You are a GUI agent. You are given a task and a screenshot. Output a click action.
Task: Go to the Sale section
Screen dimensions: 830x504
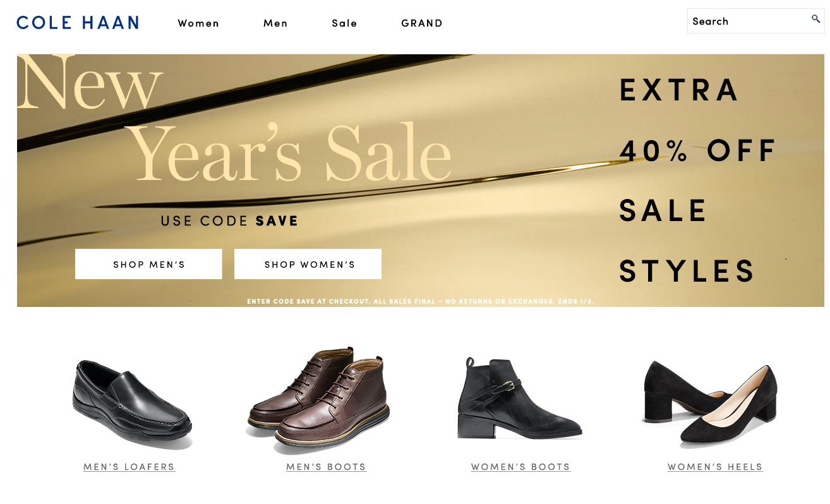344,23
